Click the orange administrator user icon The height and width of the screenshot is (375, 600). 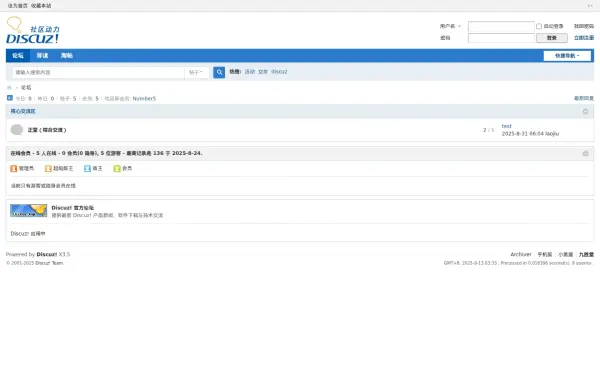pyautogui.click(x=14, y=168)
